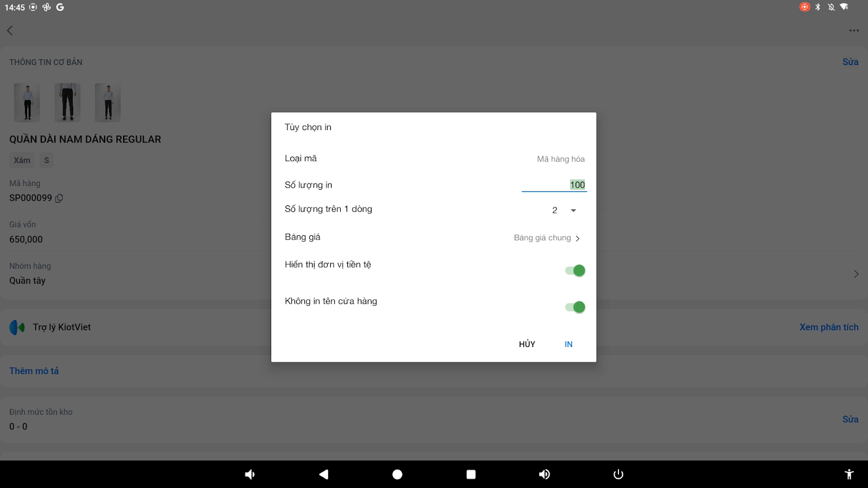The image size is (868, 488).
Task: Open Số lượng trên 1 dòng dropdown
Action: pos(564,210)
